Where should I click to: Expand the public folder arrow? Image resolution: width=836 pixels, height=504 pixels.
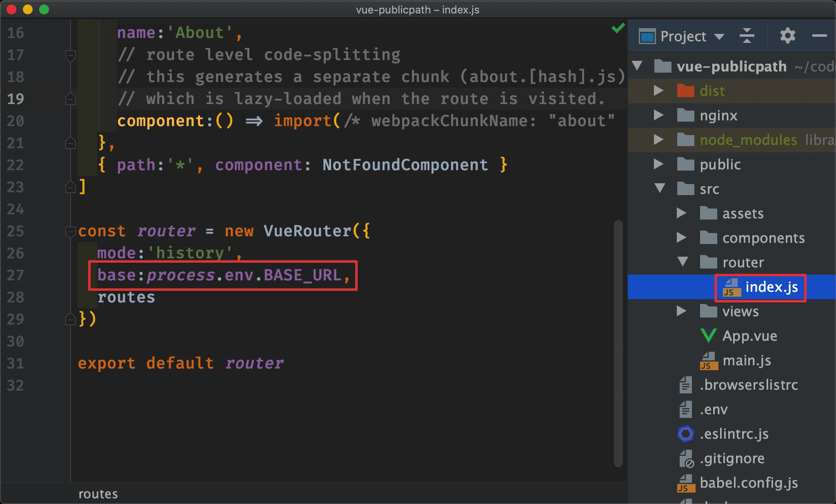coord(658,164)
